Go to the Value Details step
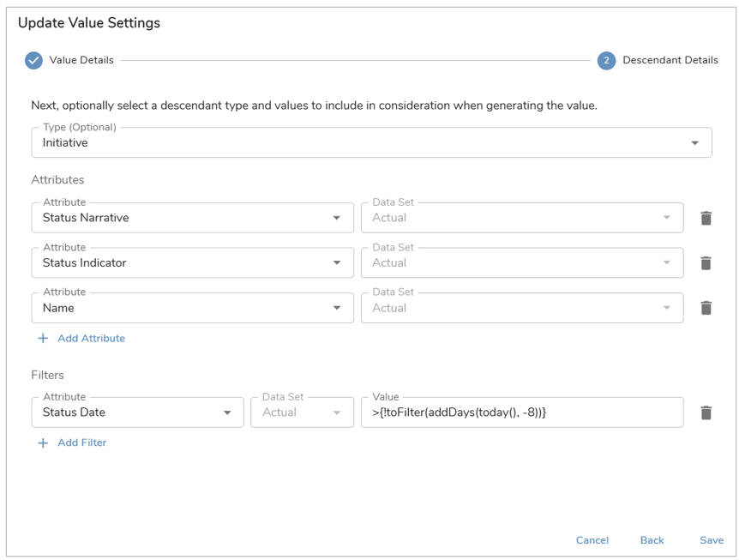739x560 pixels. coord(81,60)
